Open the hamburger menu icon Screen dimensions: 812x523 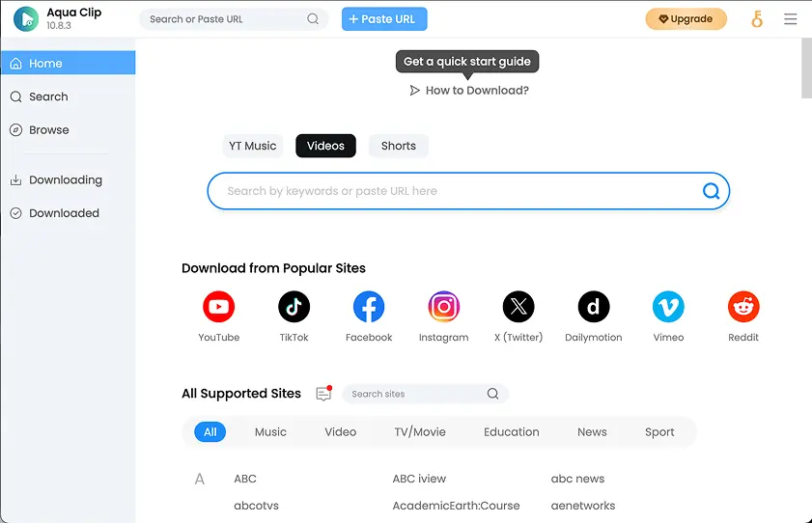click(790, 19)
